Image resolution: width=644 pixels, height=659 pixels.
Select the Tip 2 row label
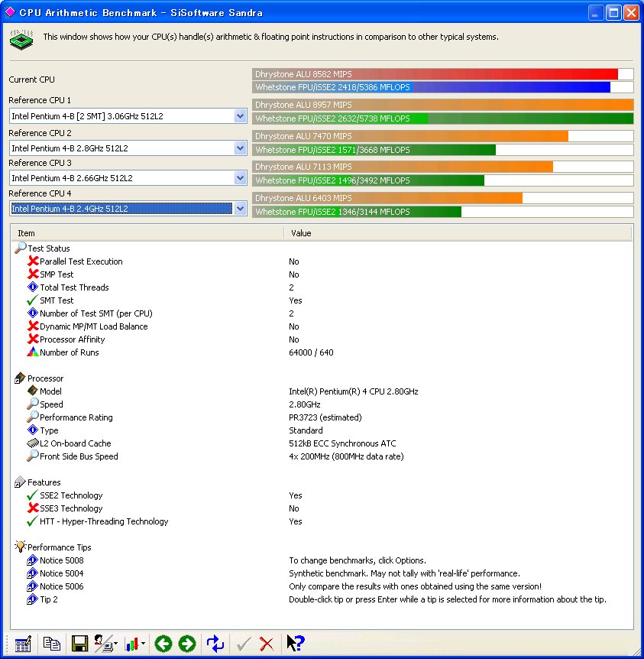pyautogui.click(x=49, y=599)
